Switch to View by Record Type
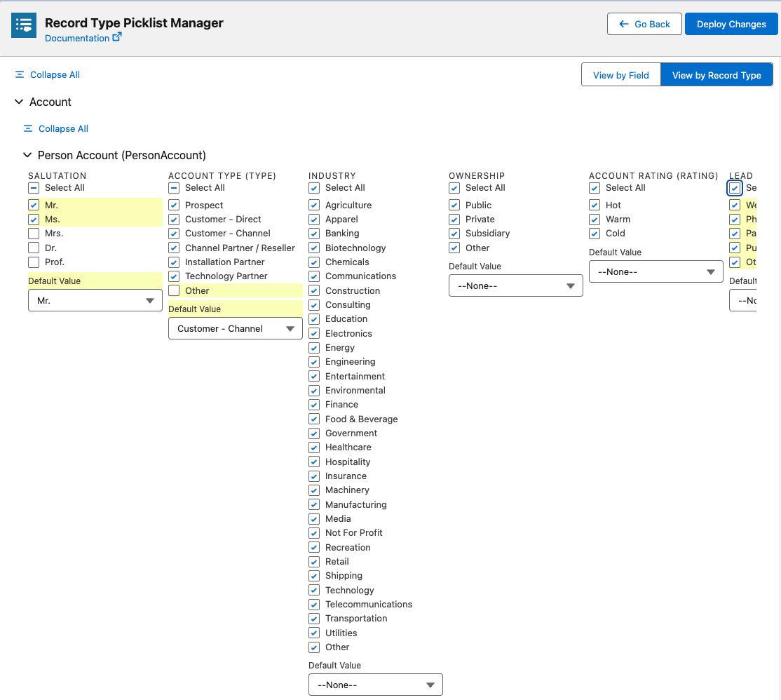 pos(717,75)
